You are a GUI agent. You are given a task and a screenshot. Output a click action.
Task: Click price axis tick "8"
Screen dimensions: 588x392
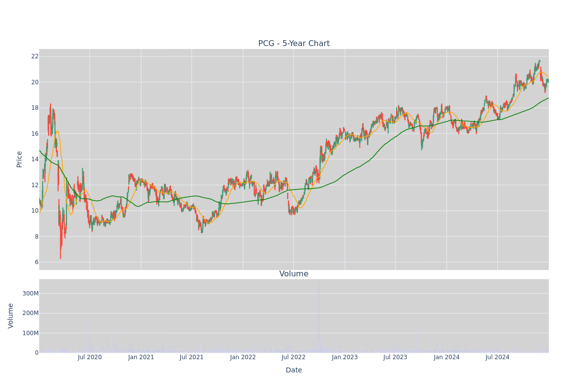coord(36,236)
